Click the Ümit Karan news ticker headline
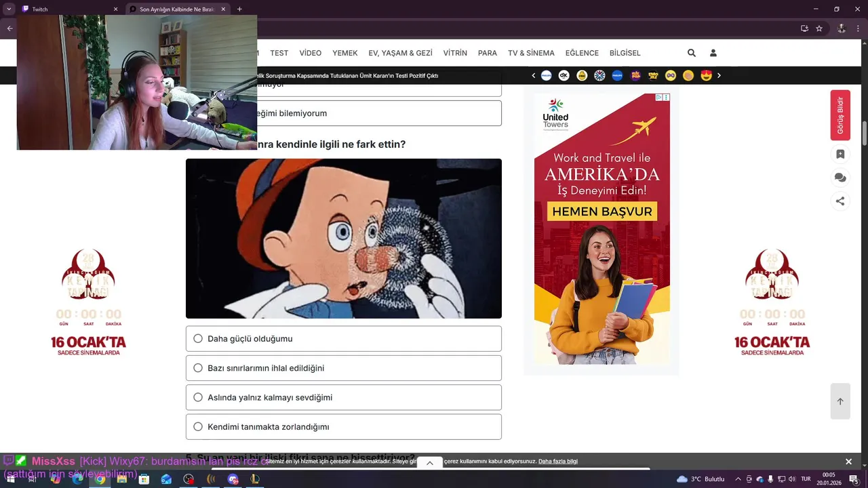The image size is (868, 488). coord(347,75)
